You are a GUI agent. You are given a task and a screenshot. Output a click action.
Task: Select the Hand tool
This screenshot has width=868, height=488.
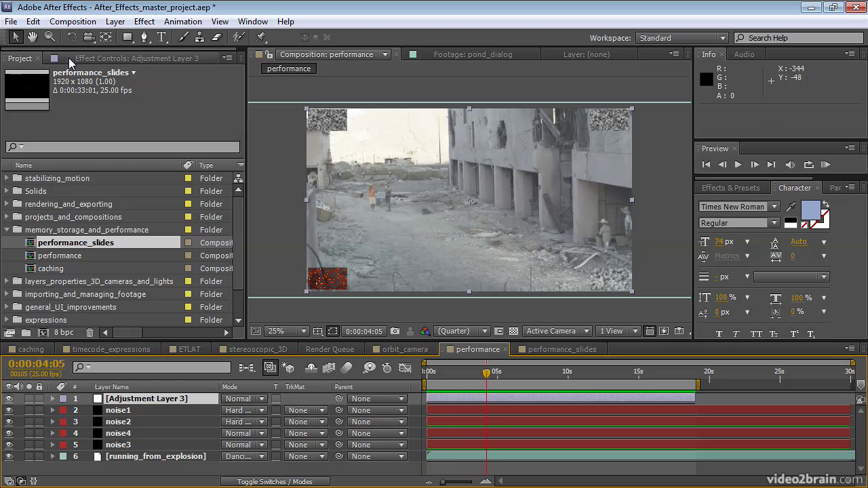tap(33, 37)
